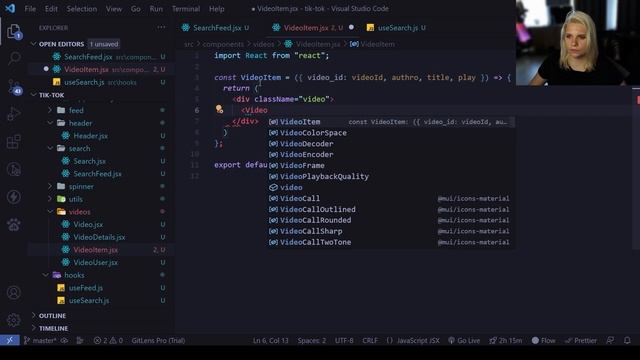Open the Terminal menu
Viewport: 640px width, 360px height.
(186, 9)
